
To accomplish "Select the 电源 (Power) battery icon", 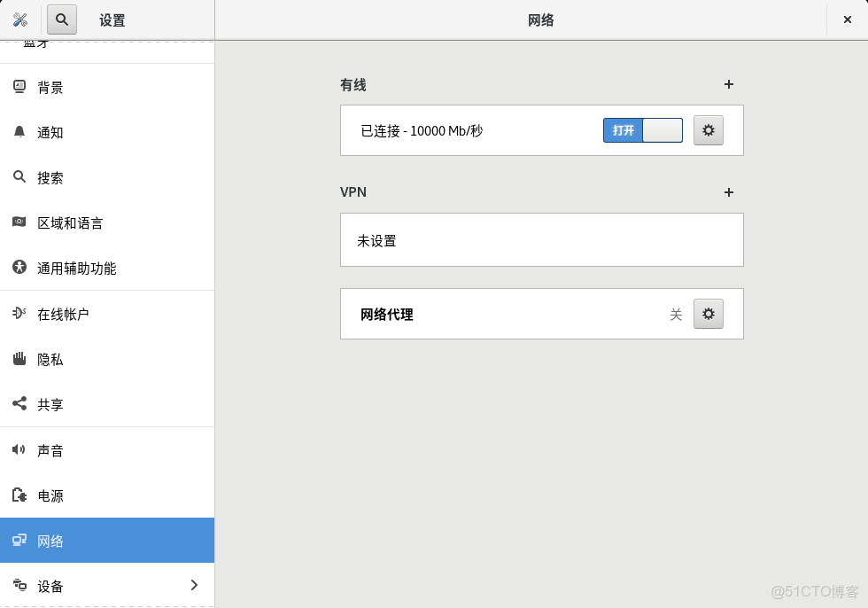I will click(18, 495).
